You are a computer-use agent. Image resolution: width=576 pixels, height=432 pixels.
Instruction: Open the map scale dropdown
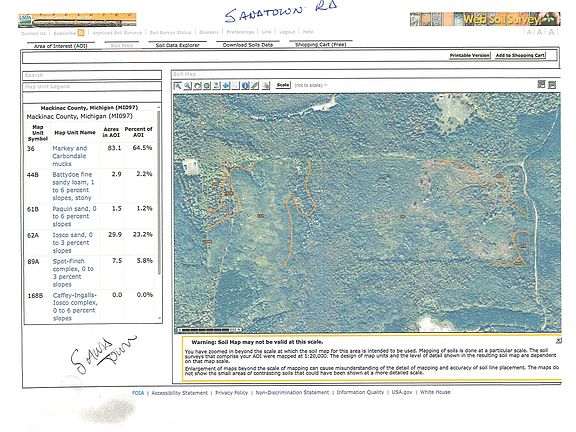[310, 85]
